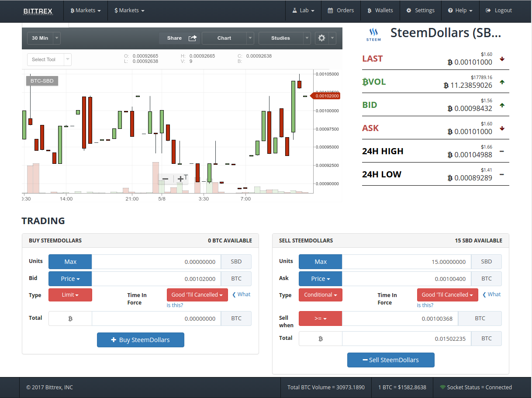Open the Buy order Limit type dropdown
The image size is (532, 398).
click(x=70, y=295)
